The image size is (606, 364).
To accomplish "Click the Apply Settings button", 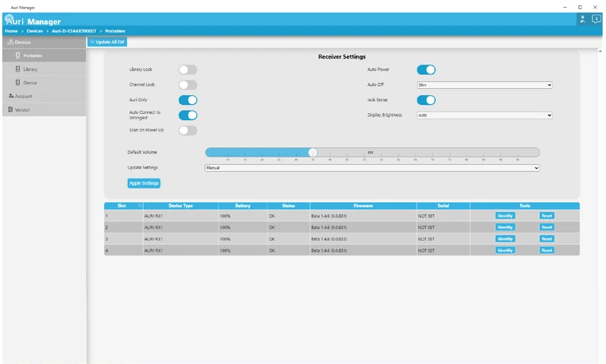I will point(144,183).
